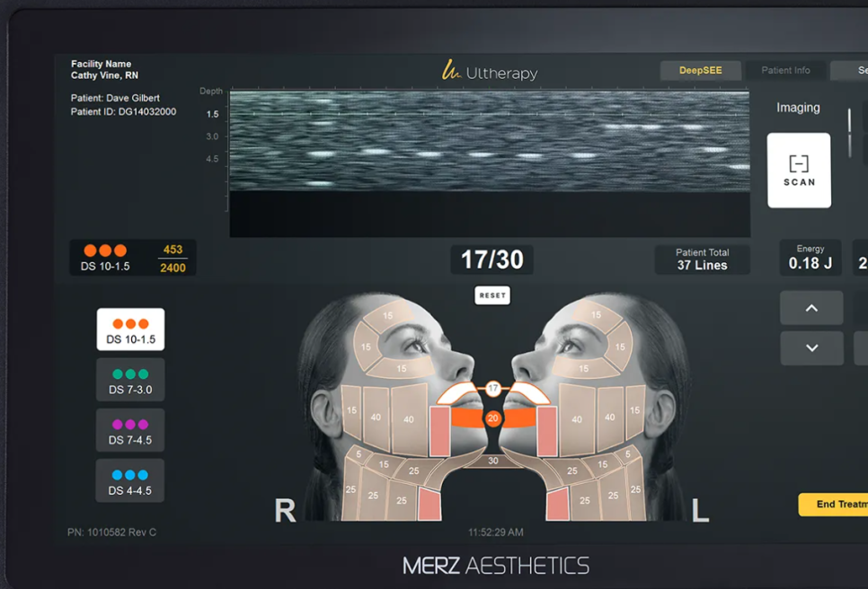Select the submental region labeled 30
Viewport: 868px width, 589px height.
[x=492, y=460]
